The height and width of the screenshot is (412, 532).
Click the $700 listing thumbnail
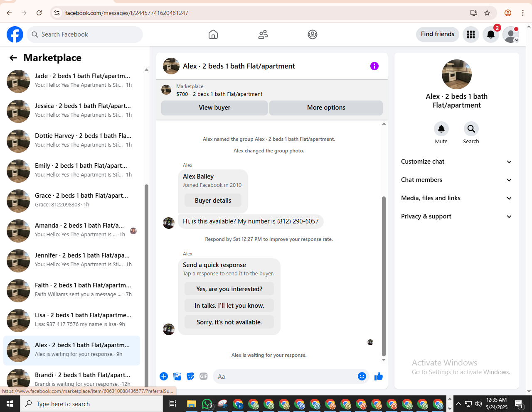(x=166, y=90)
